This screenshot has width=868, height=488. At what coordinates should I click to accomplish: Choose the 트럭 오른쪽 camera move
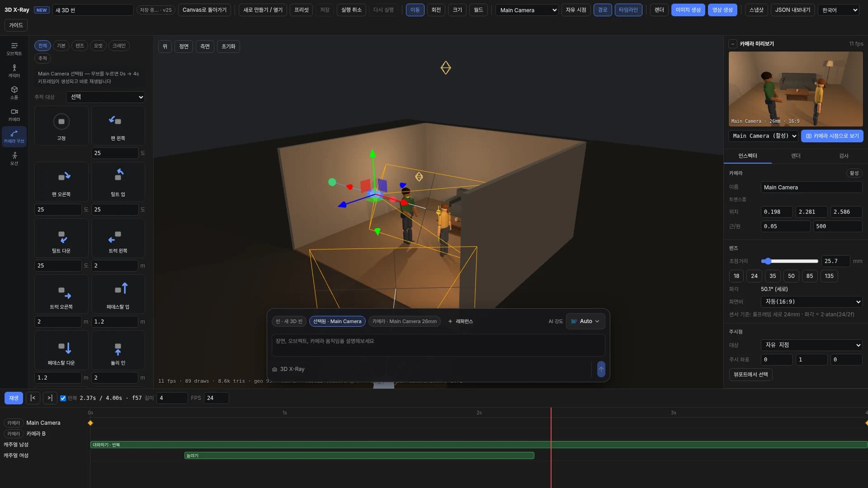[x=61, y=295]
